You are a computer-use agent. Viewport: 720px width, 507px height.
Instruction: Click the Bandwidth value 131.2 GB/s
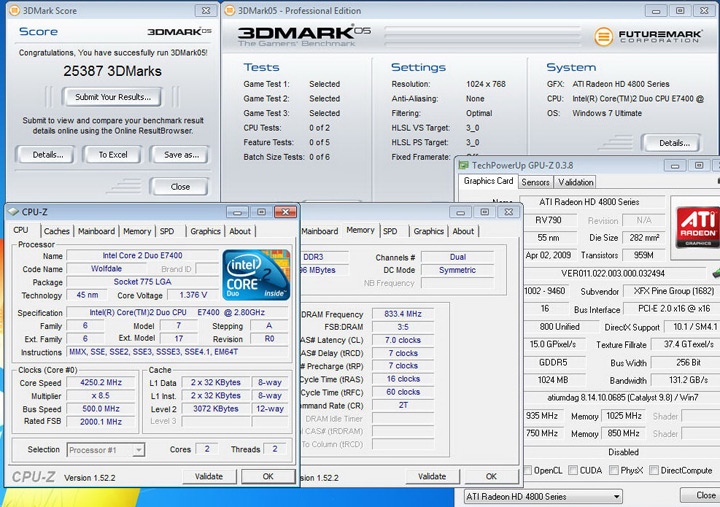pyautogui.click(x=684, y=380)
